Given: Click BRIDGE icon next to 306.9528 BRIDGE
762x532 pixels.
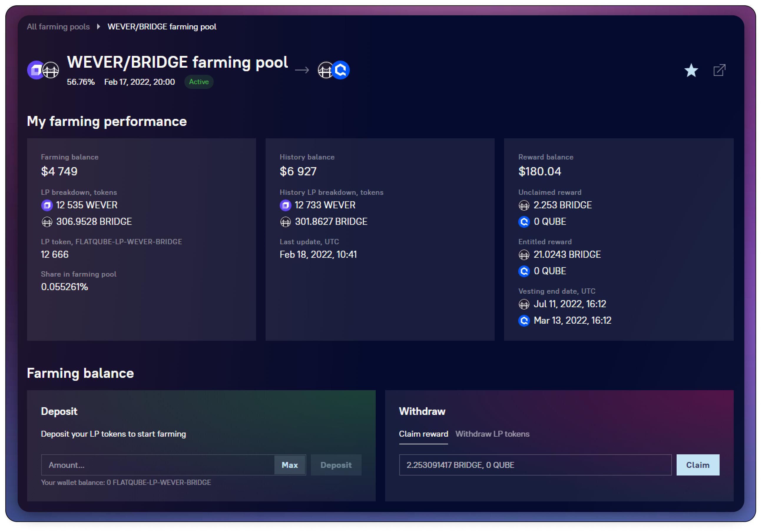Looking at the screenshot, I should coord(47,222).
